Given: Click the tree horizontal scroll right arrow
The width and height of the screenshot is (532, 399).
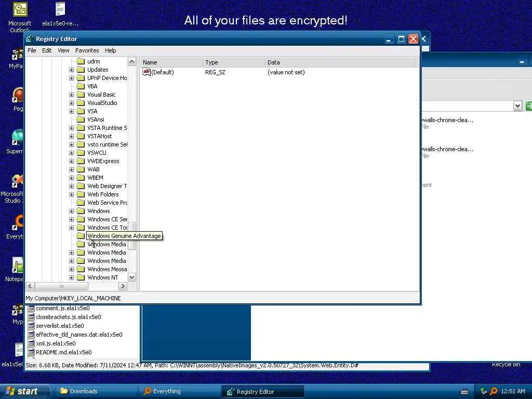Looking at the screenshot, I should [123, 286].
